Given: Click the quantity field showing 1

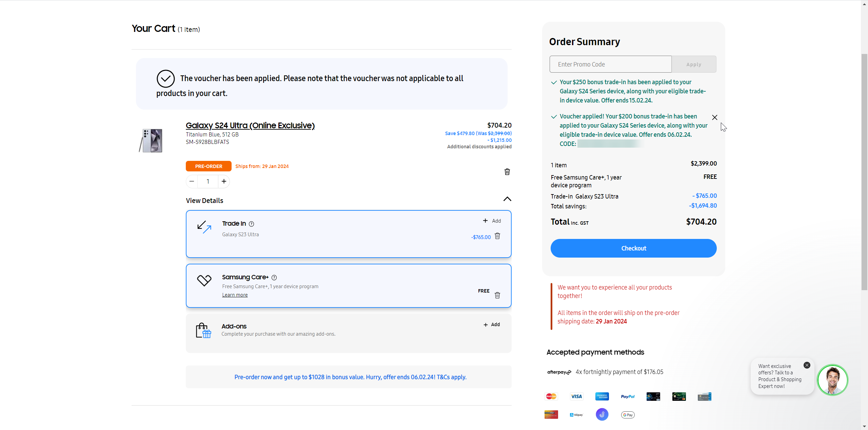Looking at the screenshot, I should (x=208, y=181).
